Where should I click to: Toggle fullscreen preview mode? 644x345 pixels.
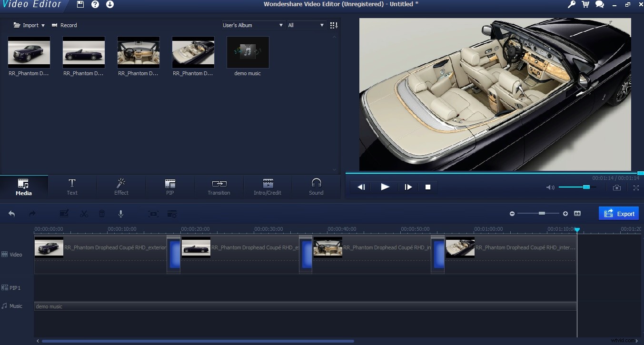tap(636, 187)
